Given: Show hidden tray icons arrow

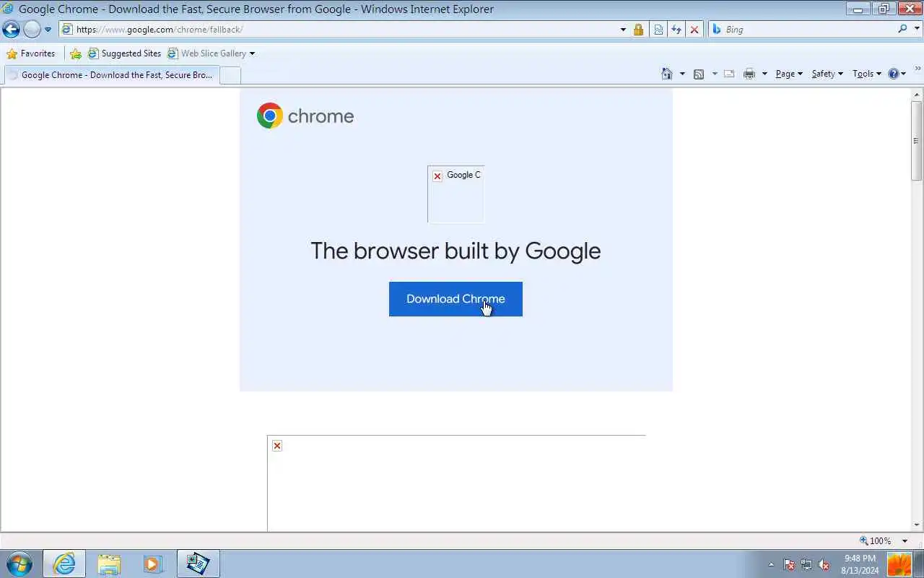Looking at the screenshot, I should [x=771, y=564].
